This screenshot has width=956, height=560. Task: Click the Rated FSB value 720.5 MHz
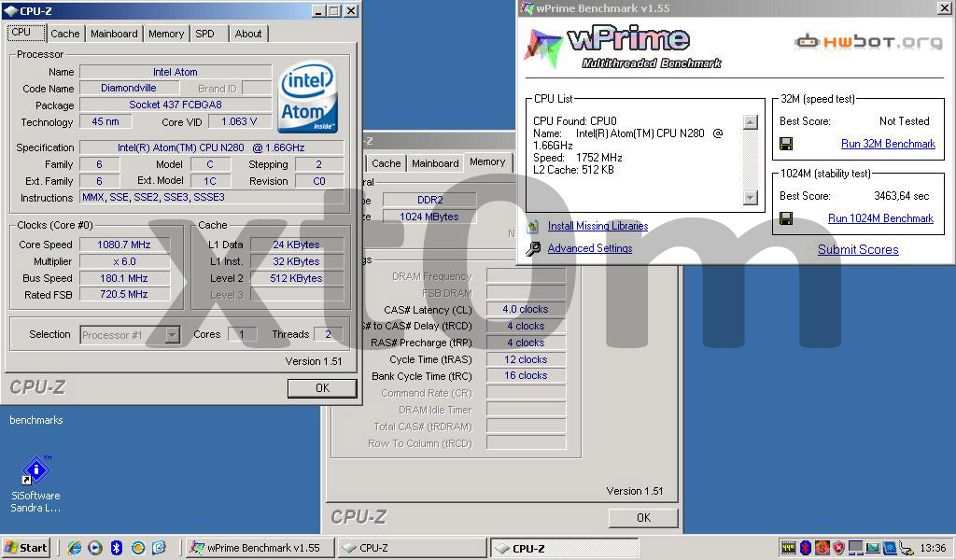124,294
